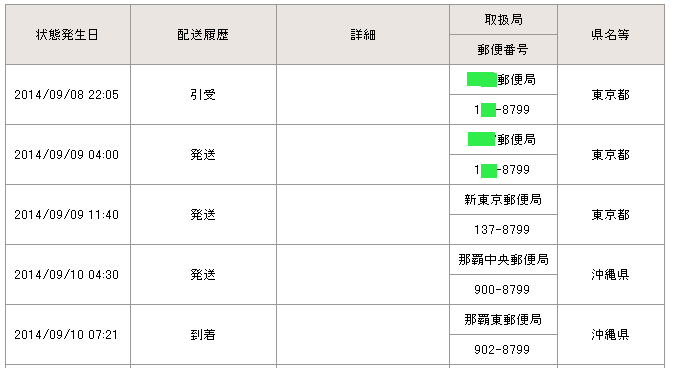Select postal code 900-8799
The image size is (673, 368).
[503, 290]
